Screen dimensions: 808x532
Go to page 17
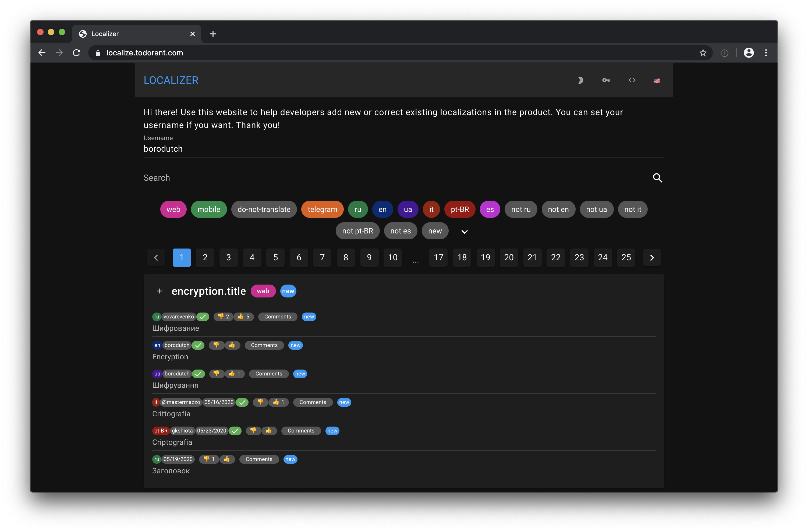438,257
